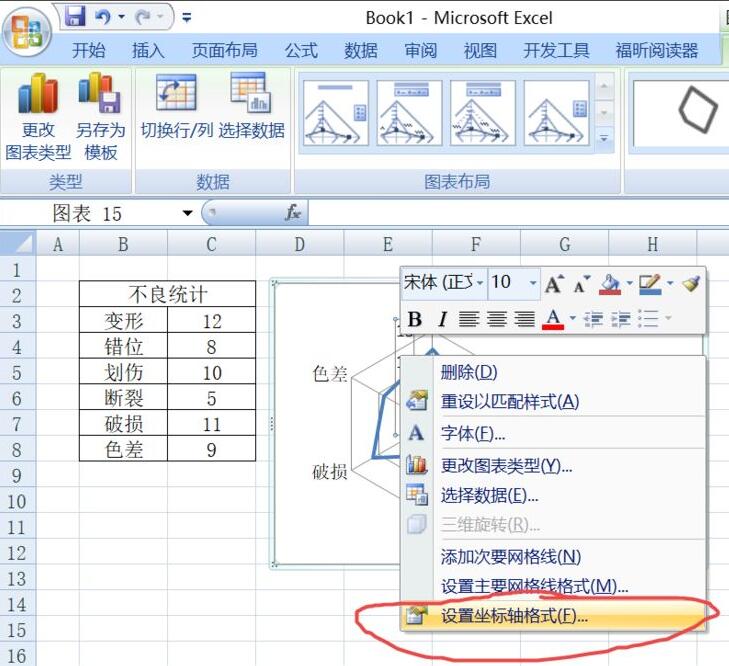Image resolution: width=729 pixels, height=666 pixels.
Task: Choose 字体(F)... from the context menu
Action: click(553, 433)
